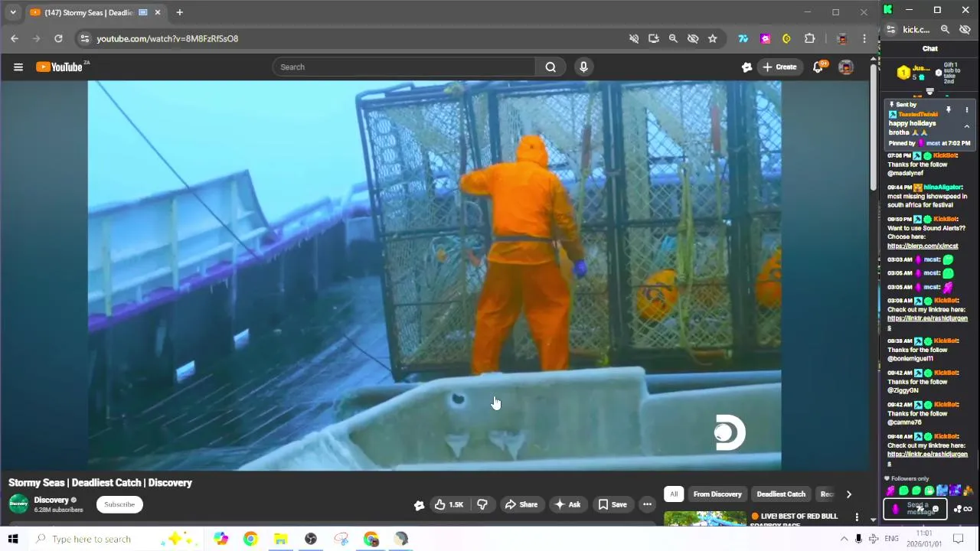Click the YouTube search magnifier button

coord(550,67)
